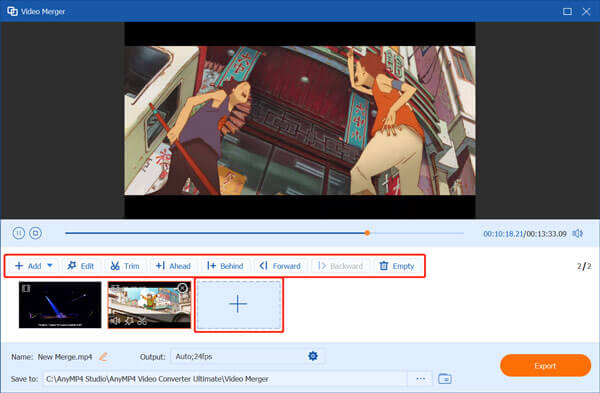The width and height of the screenshot is (600, 393).
Task: Click the Output format field Auto;24fps
Action: [x=247, y=356]
